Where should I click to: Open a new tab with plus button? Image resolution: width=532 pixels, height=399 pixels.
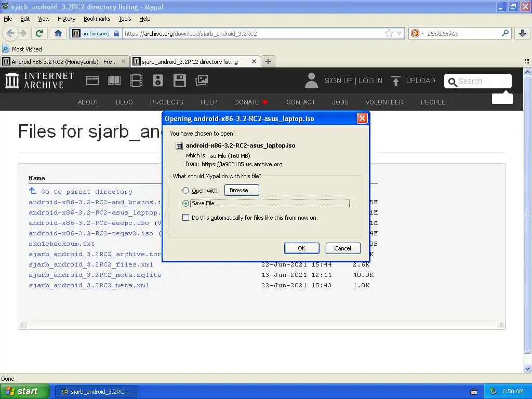pyautogui.click(x=268, y=61)
